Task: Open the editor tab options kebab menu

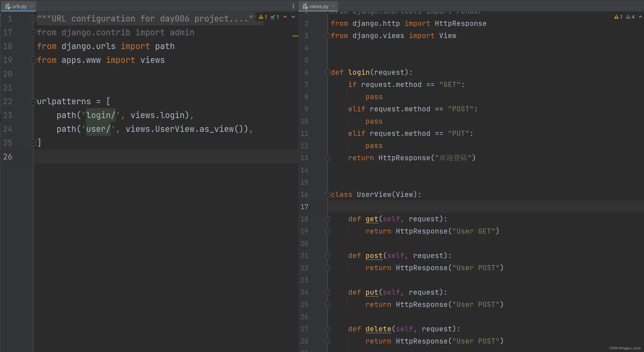Action: click(293, 6)
